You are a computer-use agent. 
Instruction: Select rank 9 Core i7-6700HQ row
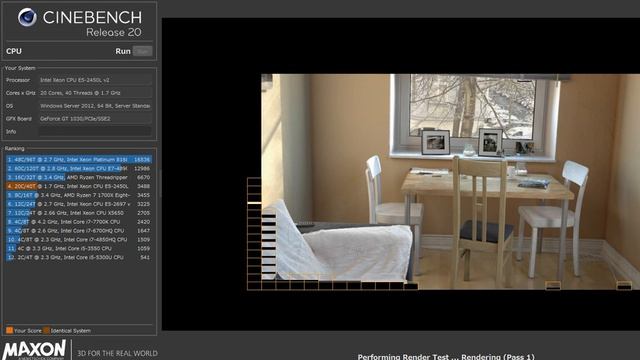click(78, 231)
